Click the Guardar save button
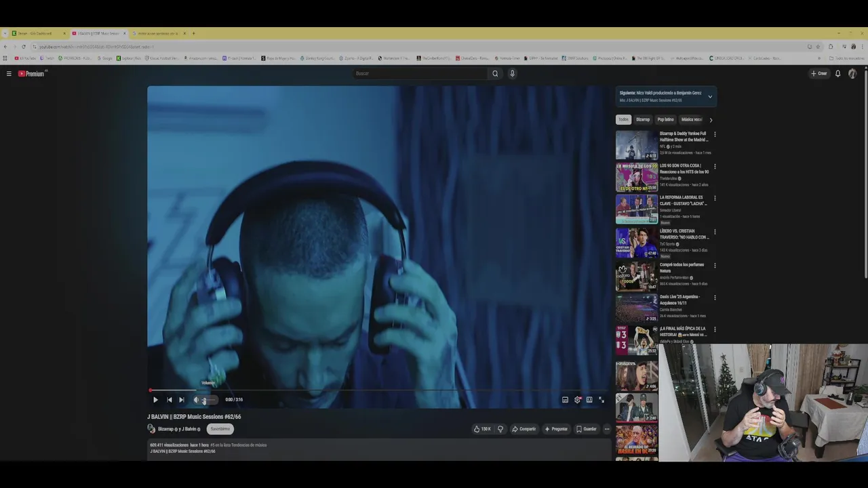The image size is (868, 488). pyautogui.click(x=587, y=429)
